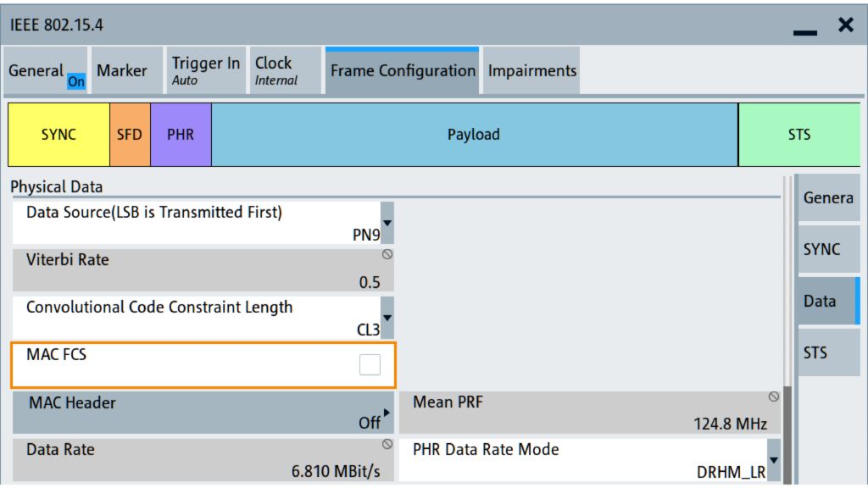Select the Payload frame block
The image size is (868, 488).
click(474, 135)
